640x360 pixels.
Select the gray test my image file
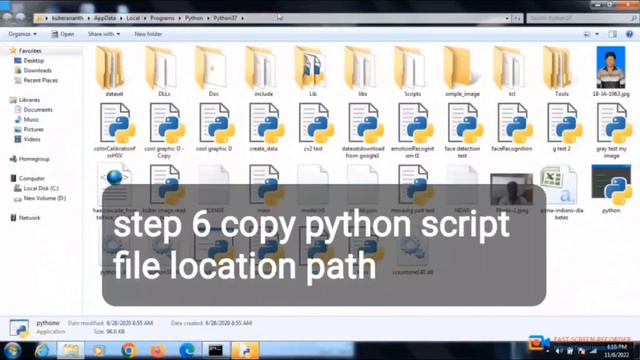[611, 131]
